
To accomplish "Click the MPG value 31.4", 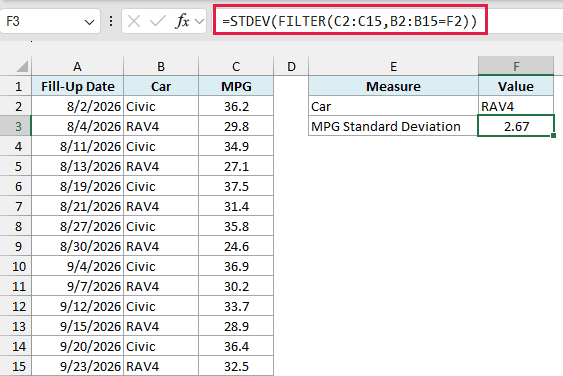I will (236, 206).
